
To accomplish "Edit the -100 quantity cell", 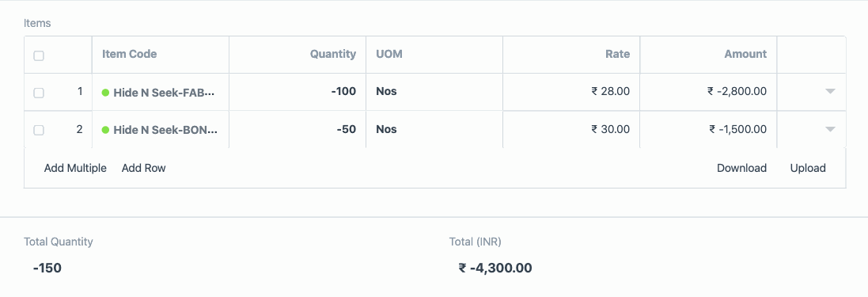I will tap(298, 92).
